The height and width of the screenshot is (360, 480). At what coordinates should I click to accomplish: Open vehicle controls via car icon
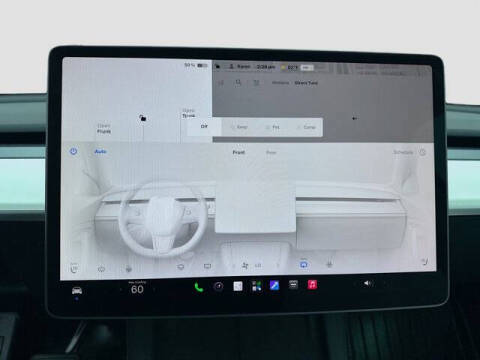77,290
